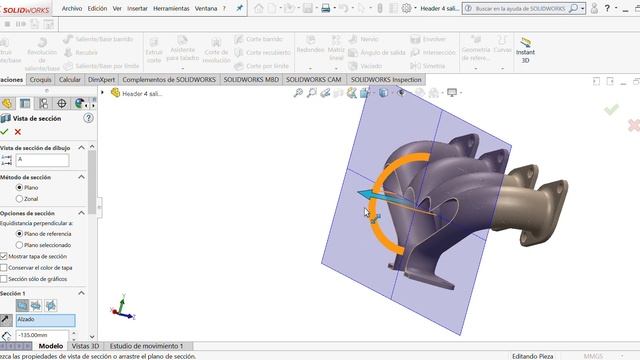Click the Print icon in quick toolbar
The image size is (640, 360).
click(x=325, y=8)
